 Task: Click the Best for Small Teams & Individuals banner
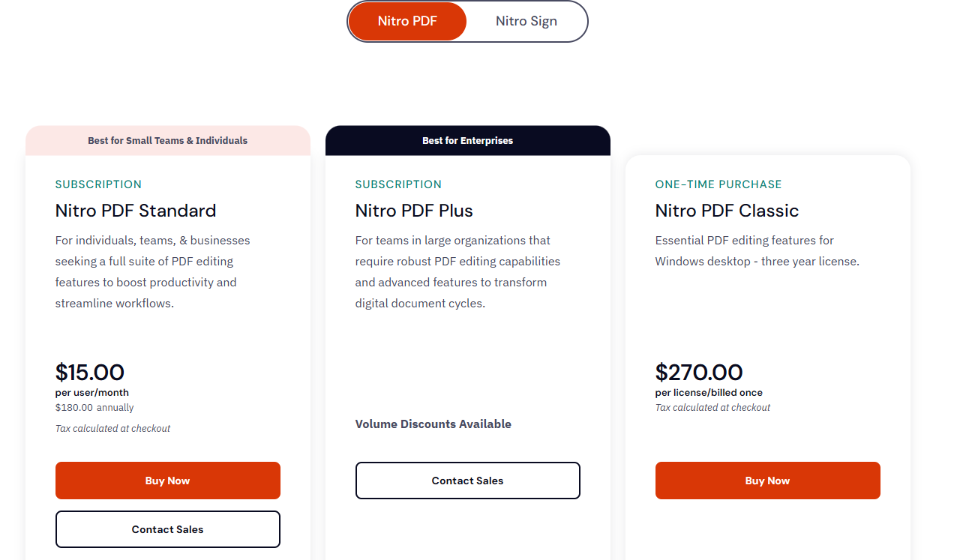click(x=167, y=140)
